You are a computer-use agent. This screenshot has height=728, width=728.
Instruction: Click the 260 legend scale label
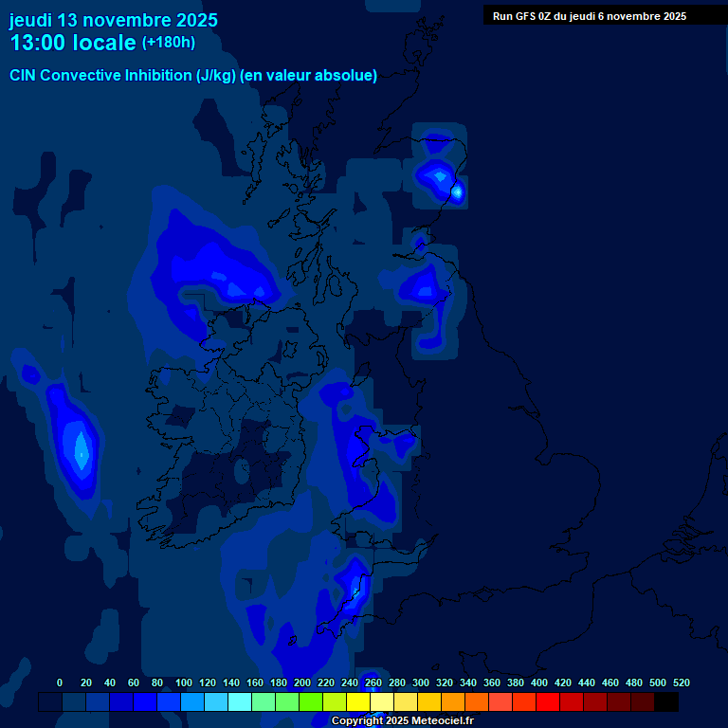point(373,682)
